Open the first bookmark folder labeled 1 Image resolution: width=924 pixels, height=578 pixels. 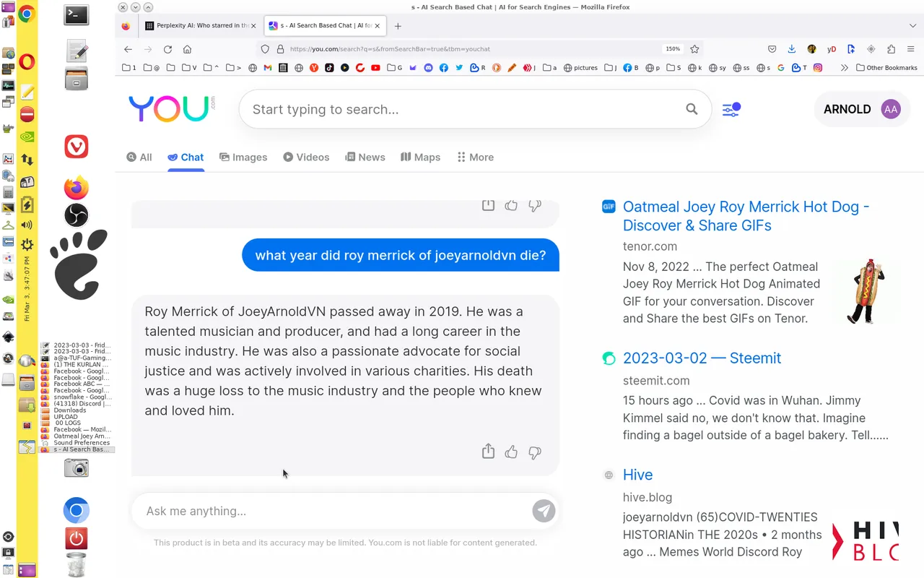click(129, 68)
